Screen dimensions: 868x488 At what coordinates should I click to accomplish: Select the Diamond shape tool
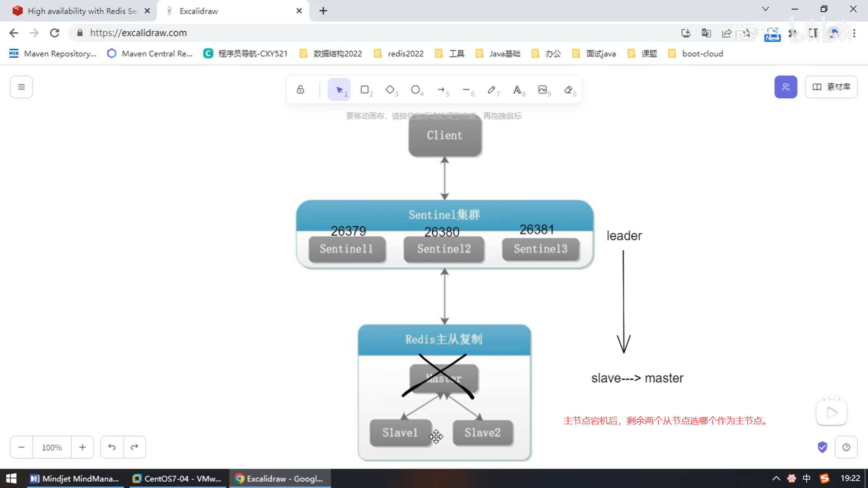coord(391,90)
